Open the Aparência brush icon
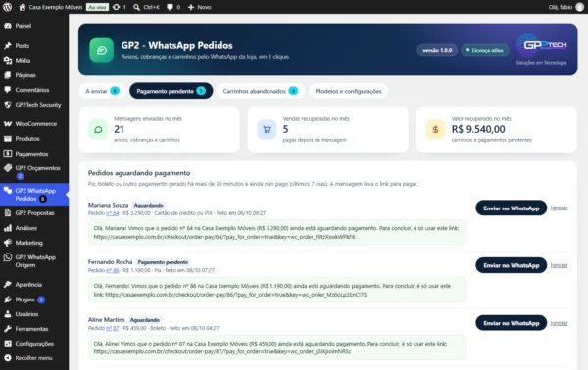This screenshot has height=370, width=588. (8, 284)
